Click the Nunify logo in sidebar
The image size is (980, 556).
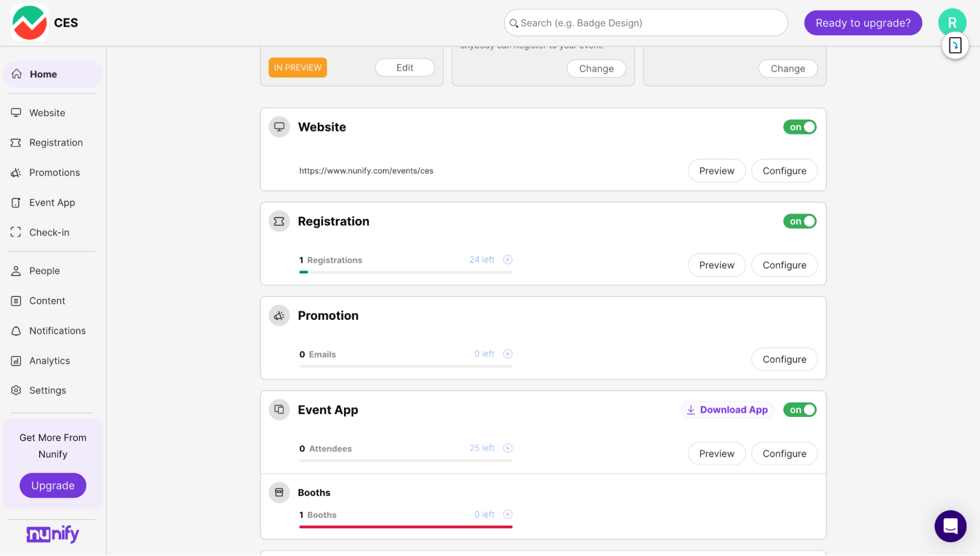53,534
